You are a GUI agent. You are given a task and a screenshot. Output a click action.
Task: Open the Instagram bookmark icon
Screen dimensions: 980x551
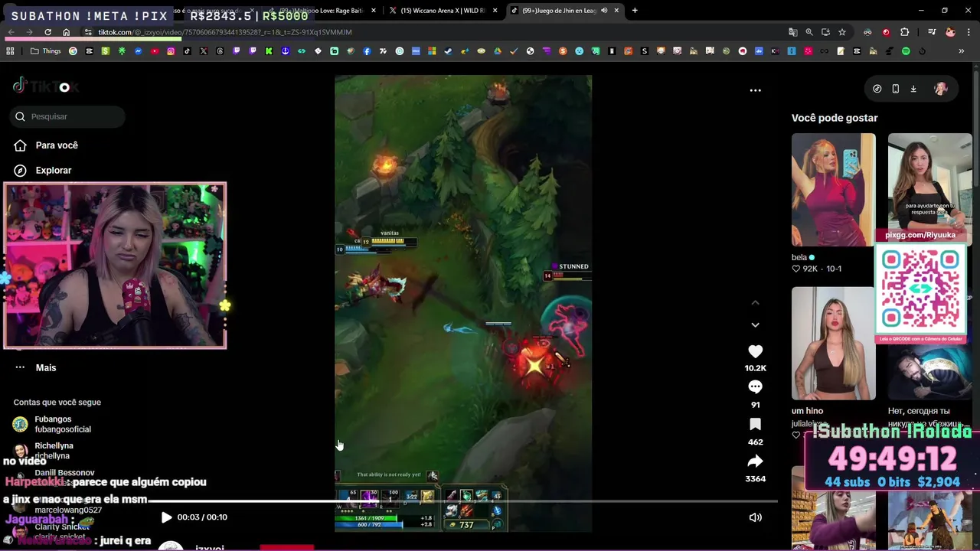coord(171,51)
